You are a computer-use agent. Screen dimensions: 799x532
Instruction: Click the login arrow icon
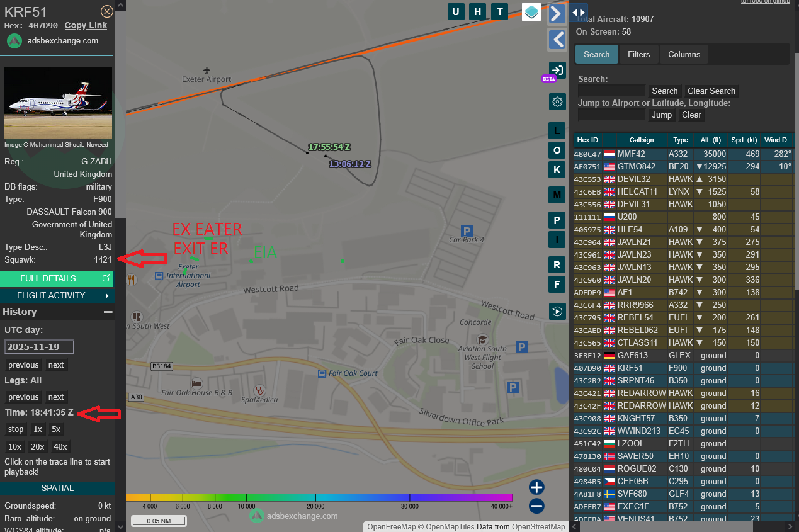pos(557,70)
